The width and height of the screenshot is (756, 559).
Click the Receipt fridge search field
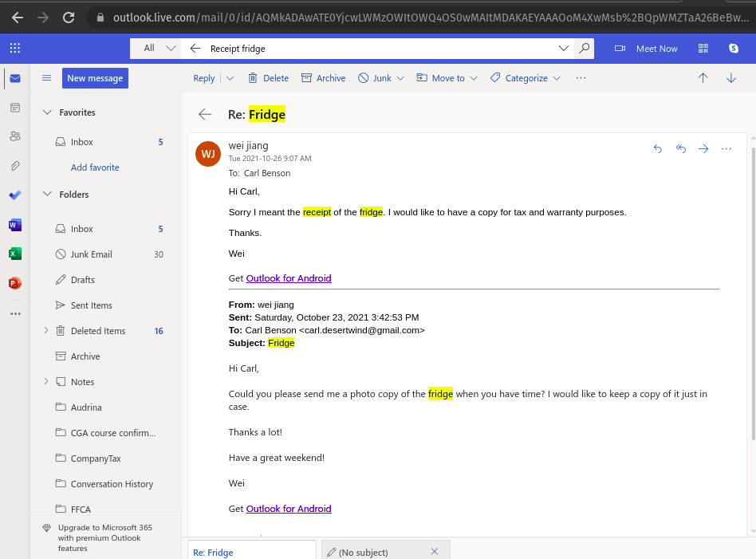click(375, 49)
